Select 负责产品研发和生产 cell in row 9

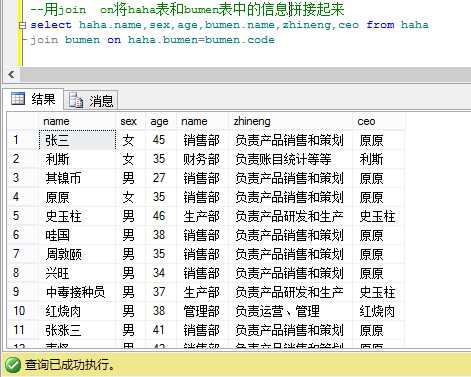291,292
